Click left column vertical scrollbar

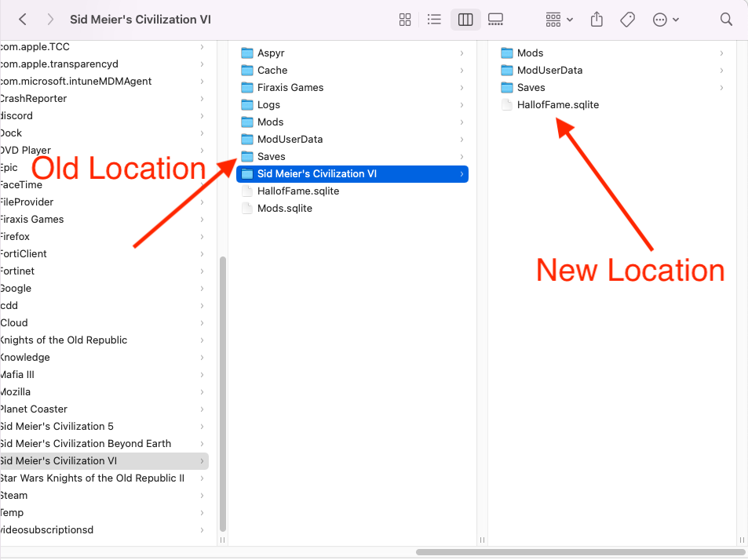(222, 395)
